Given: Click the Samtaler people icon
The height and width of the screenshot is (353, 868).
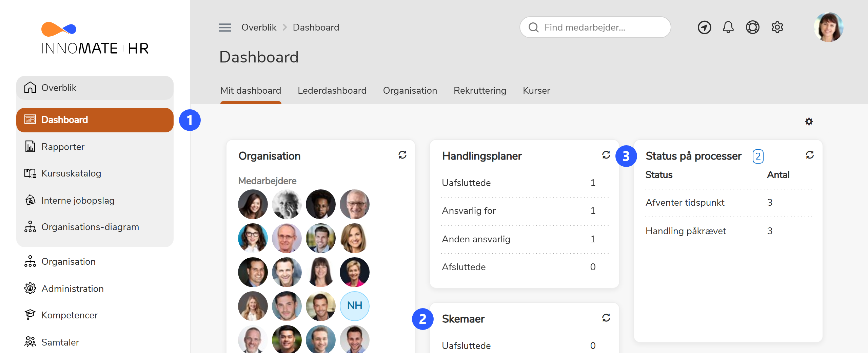Looking at the screenshot, I should coord(30,342).
